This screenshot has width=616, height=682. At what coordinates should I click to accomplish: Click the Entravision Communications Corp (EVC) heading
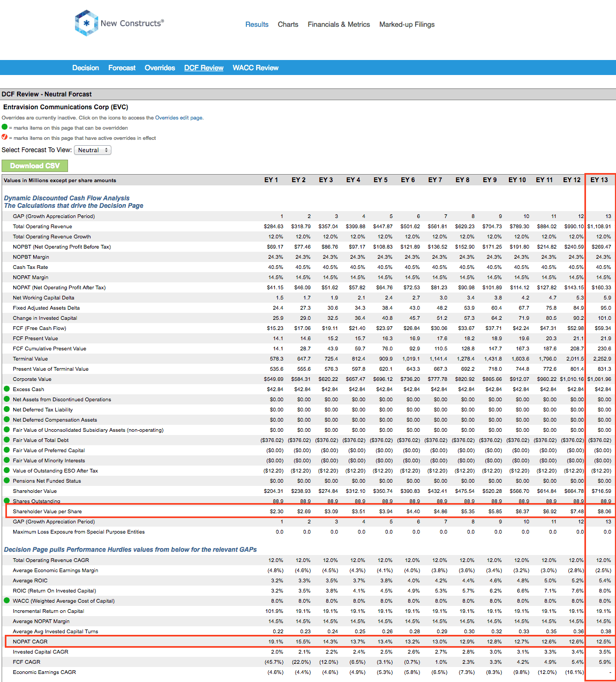coord(66,107)
